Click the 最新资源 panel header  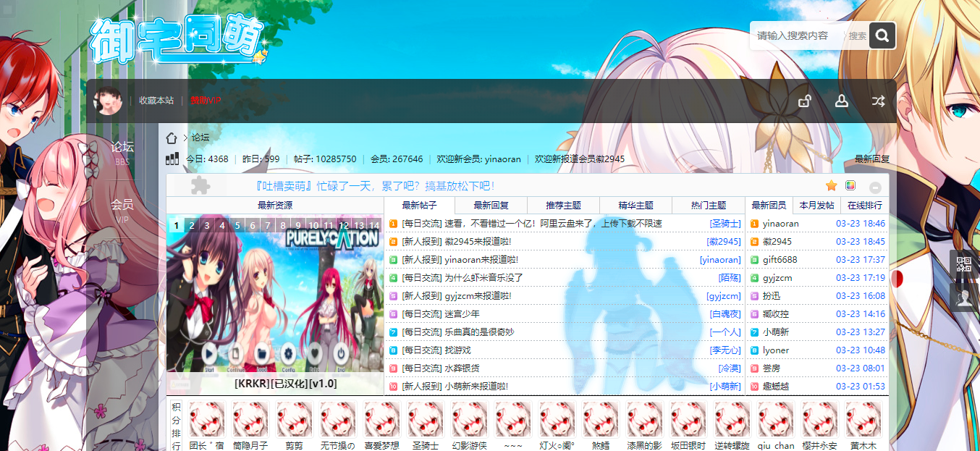pyautogui.click(x=275, y=206)
